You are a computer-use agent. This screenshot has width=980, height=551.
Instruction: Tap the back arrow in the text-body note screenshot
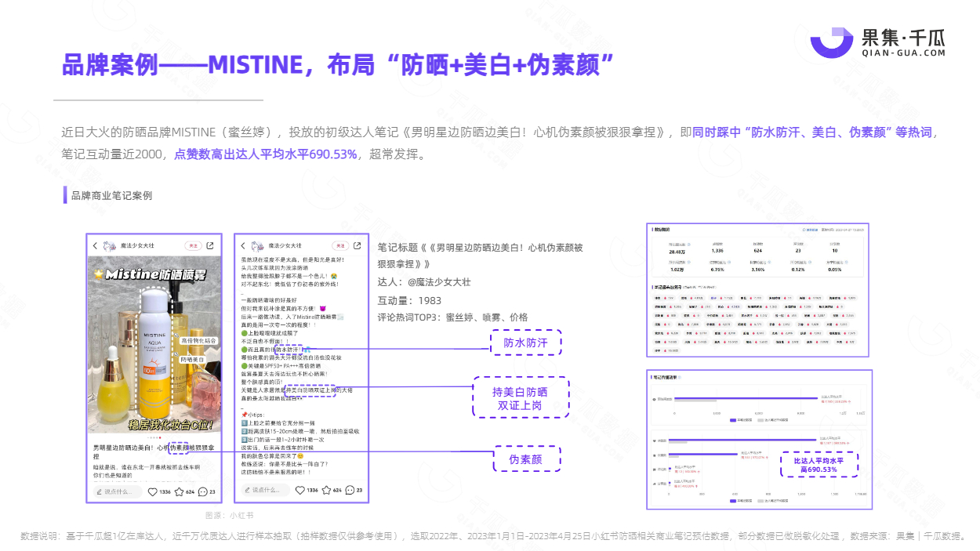243,245
